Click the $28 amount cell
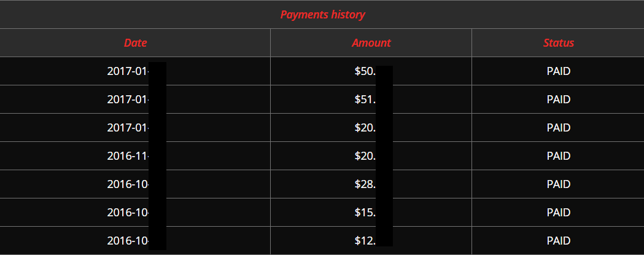The width and height of the screenshot is (644, 255). (371, 184)
